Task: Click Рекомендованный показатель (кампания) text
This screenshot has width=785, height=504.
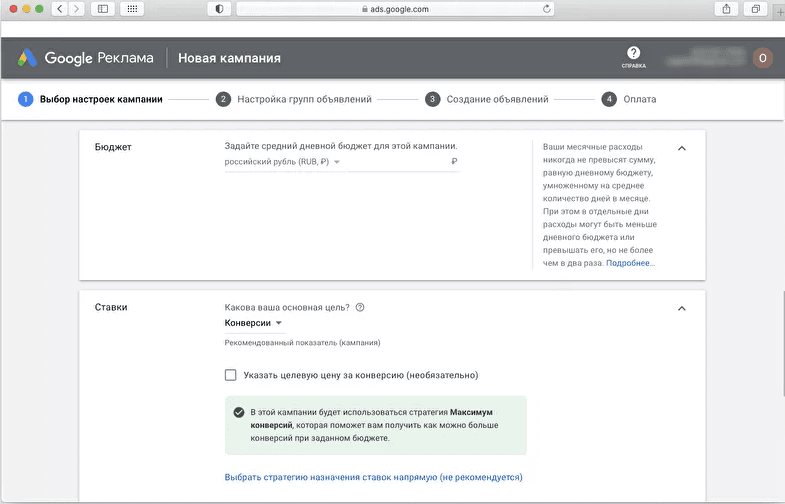Action: point(302,343)
